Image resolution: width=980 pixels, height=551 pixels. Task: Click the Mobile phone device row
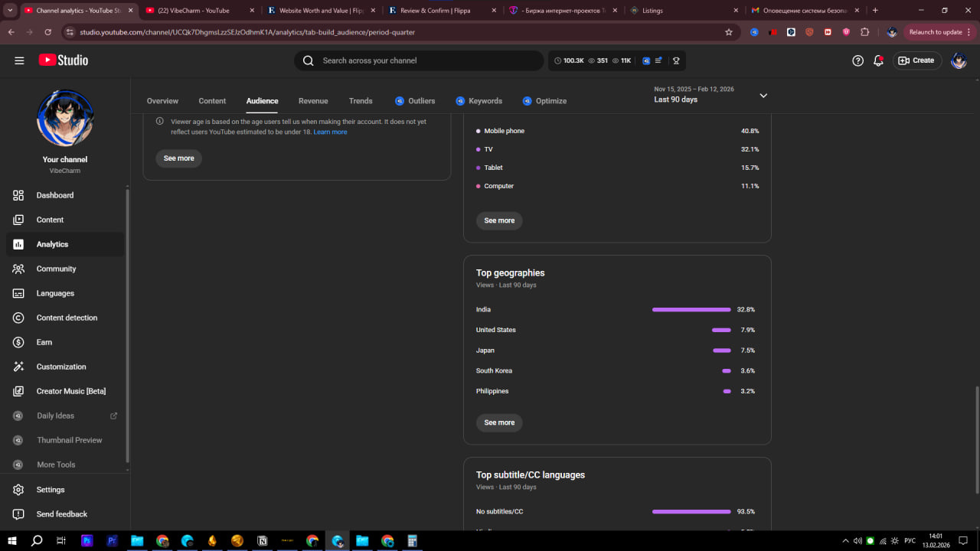click(617, 131)
